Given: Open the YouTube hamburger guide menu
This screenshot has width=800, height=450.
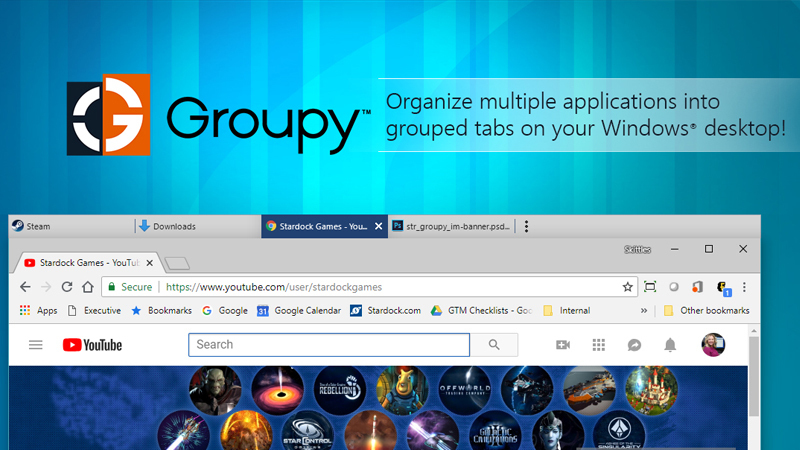Looking at the screenshot, I should [x=36, y=345].
